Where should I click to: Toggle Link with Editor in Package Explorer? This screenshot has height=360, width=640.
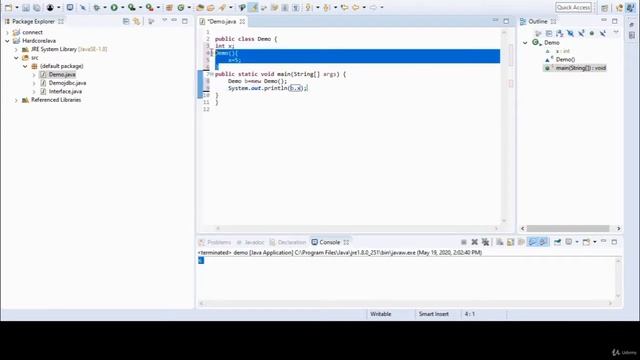tap(136, 21)
